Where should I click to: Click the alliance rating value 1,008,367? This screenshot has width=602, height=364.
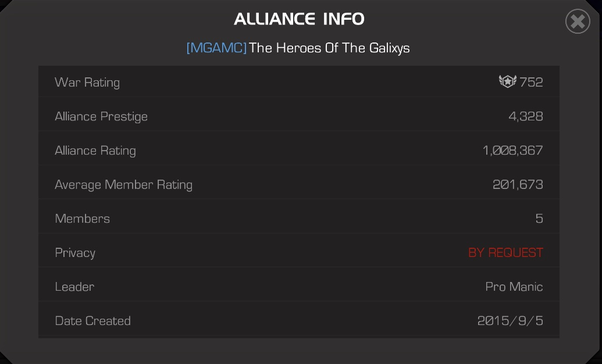[512, 150]
